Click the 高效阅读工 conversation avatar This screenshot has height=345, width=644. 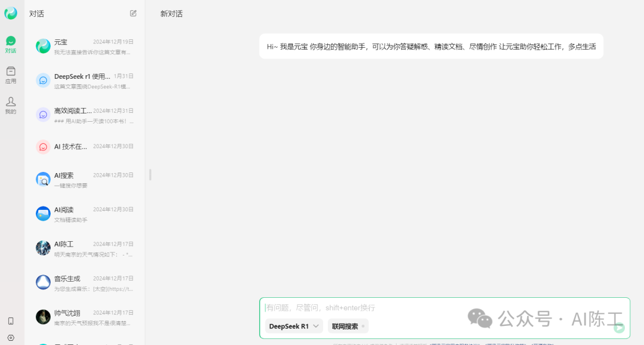coord(43,115)
